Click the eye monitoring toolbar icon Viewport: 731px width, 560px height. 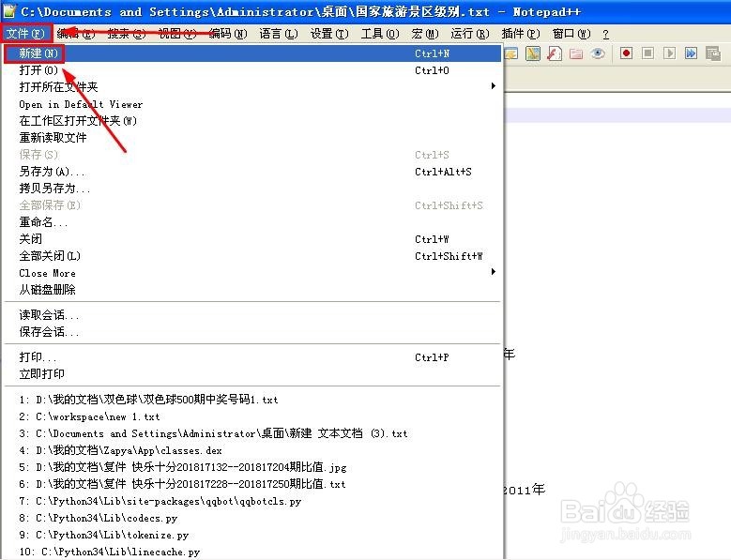click(598, 53)
